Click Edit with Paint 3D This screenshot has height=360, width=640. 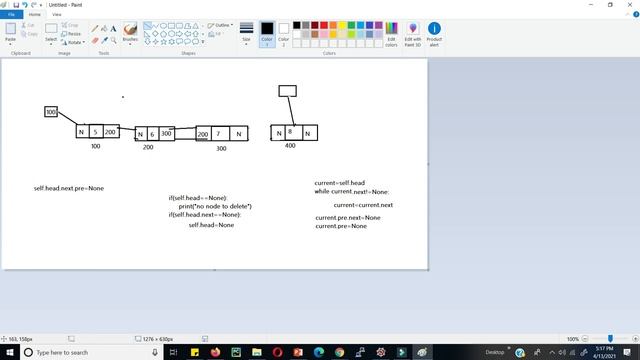click(413, 34)
